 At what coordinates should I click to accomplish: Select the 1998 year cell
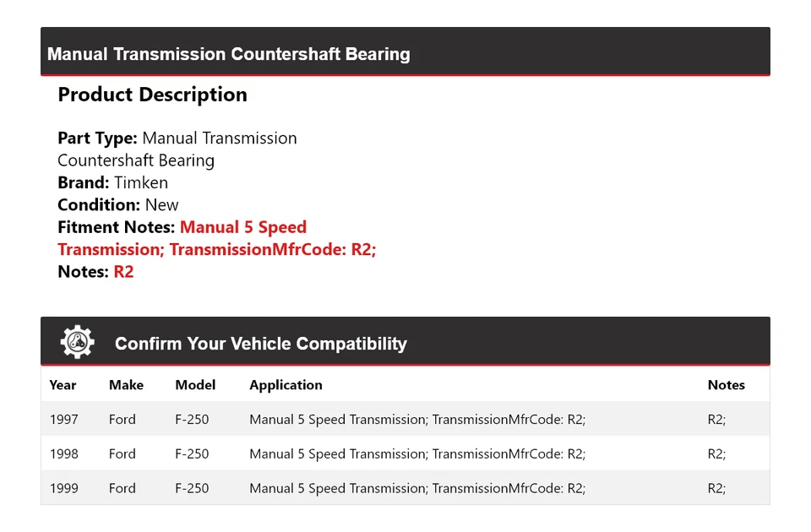(x=63, y=453)
